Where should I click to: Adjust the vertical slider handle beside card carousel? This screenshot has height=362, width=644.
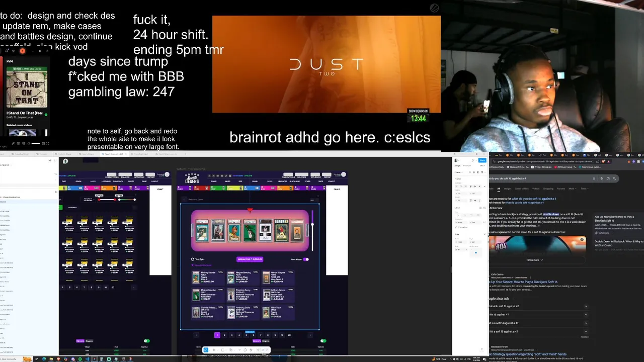click(x=312, y=224)
